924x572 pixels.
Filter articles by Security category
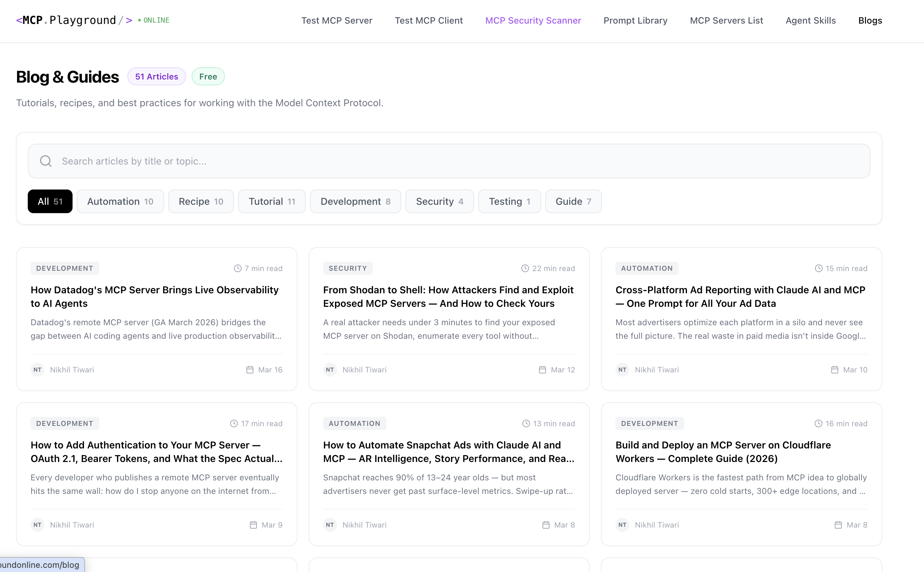439,201
